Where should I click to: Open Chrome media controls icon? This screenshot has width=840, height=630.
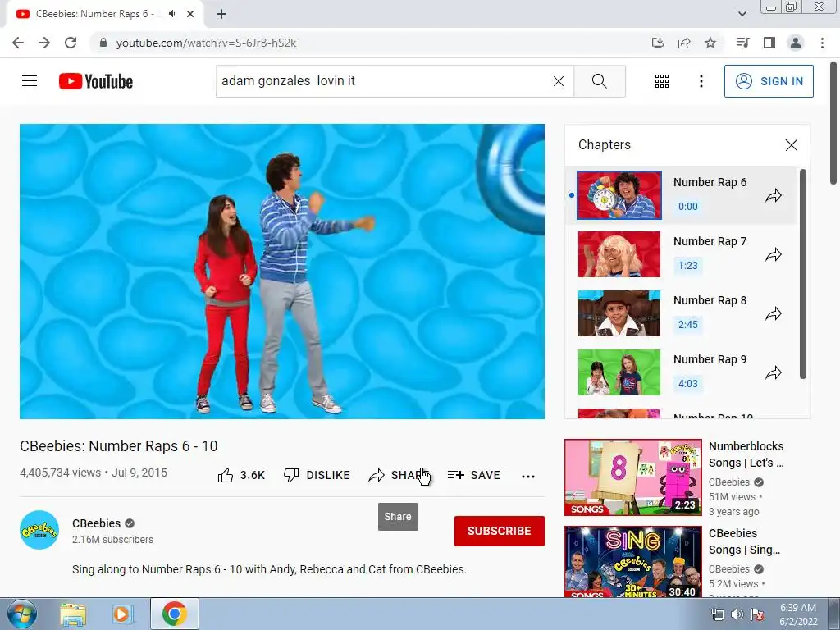tap(743, 43)
